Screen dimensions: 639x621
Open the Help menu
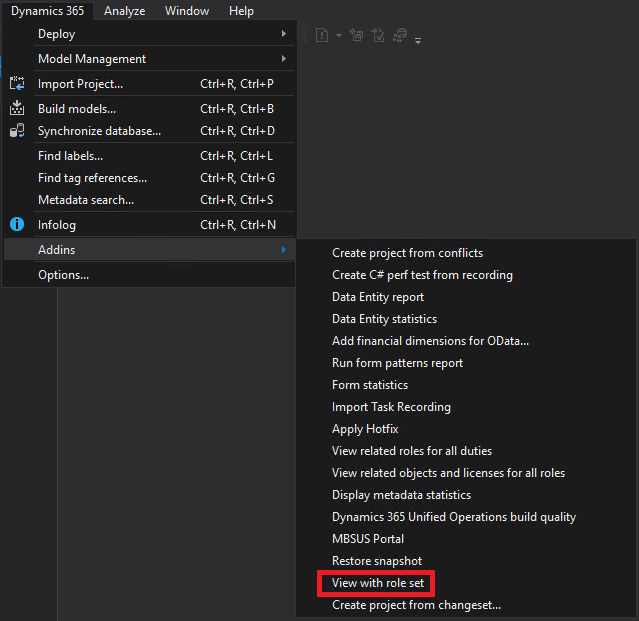click(x=241, y=11)
